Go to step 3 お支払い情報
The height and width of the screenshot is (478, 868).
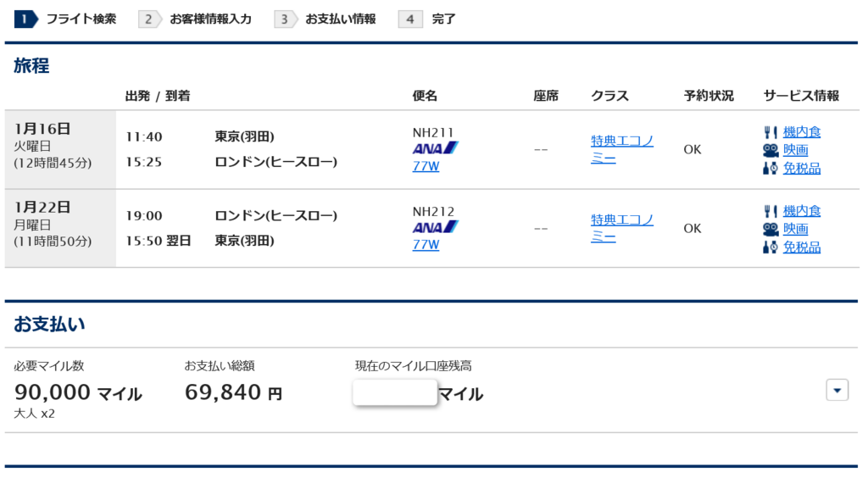point(325,19)
